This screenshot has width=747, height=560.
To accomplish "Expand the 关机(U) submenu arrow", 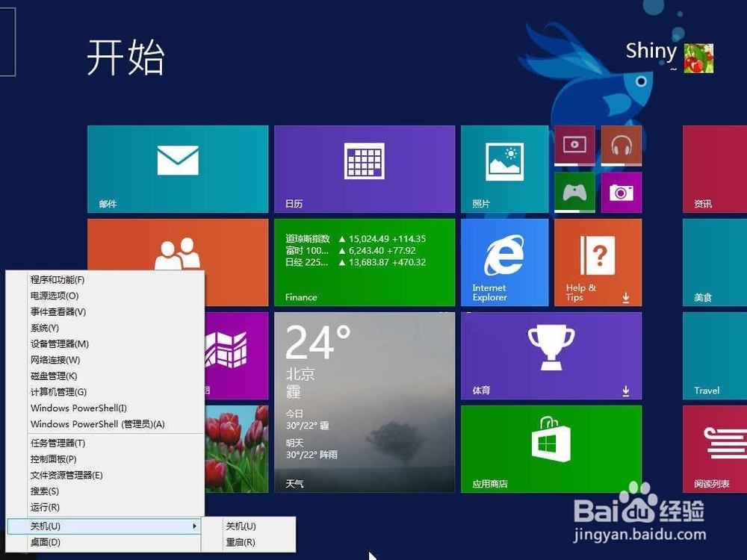I will [x=194, y=526].
